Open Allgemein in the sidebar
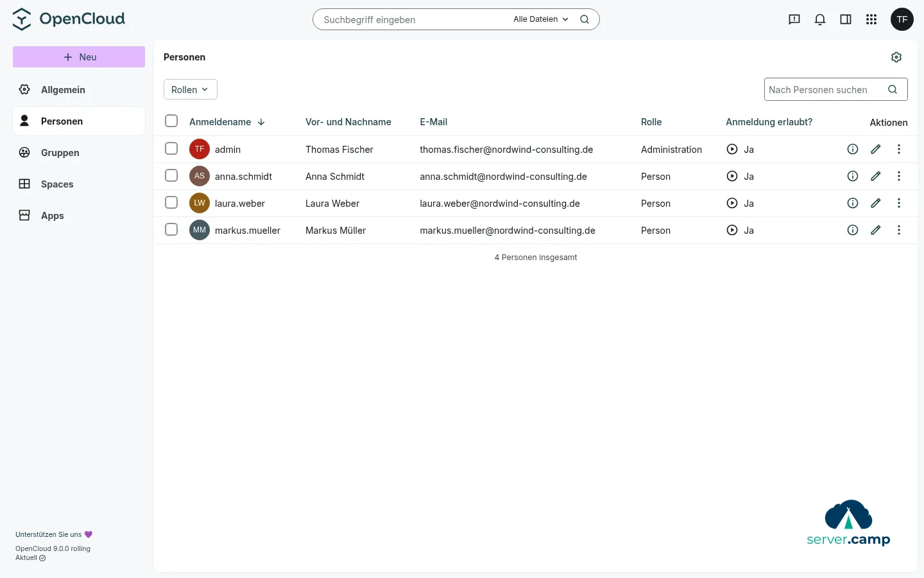 [x=79, y=89]
